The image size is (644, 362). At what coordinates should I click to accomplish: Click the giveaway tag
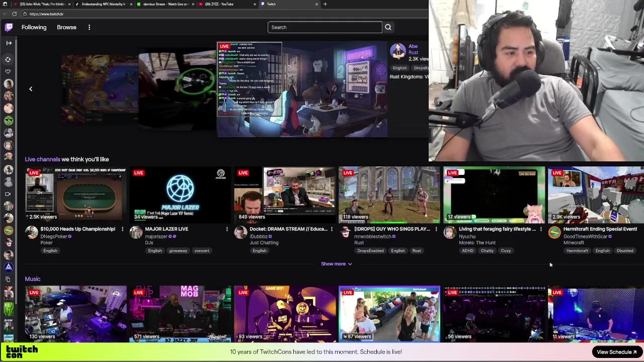pos(178,251)
